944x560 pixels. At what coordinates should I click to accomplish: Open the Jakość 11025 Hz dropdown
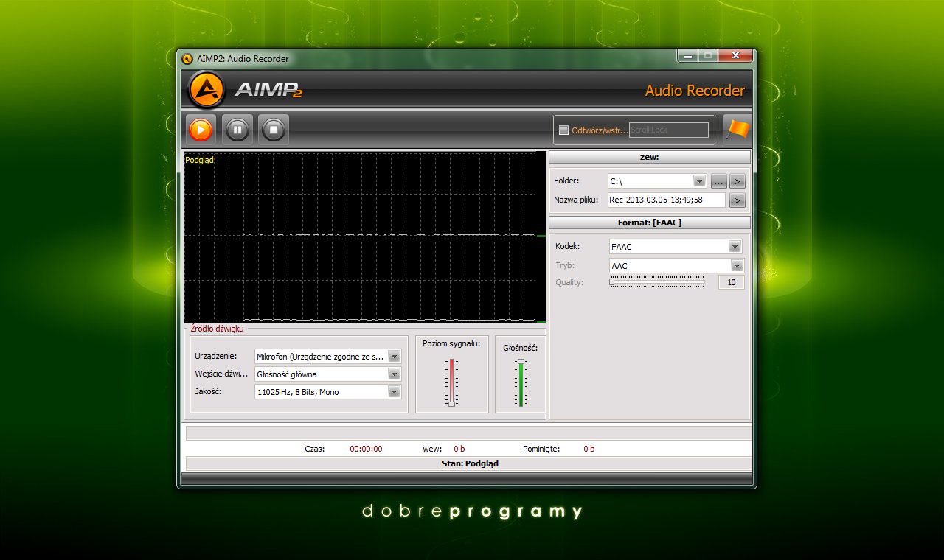[394, 392]
